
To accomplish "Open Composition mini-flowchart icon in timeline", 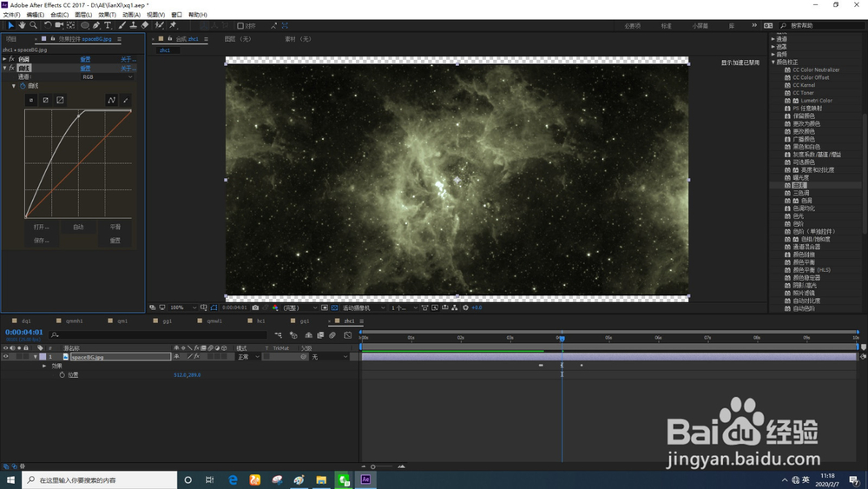I will point(278,335).
